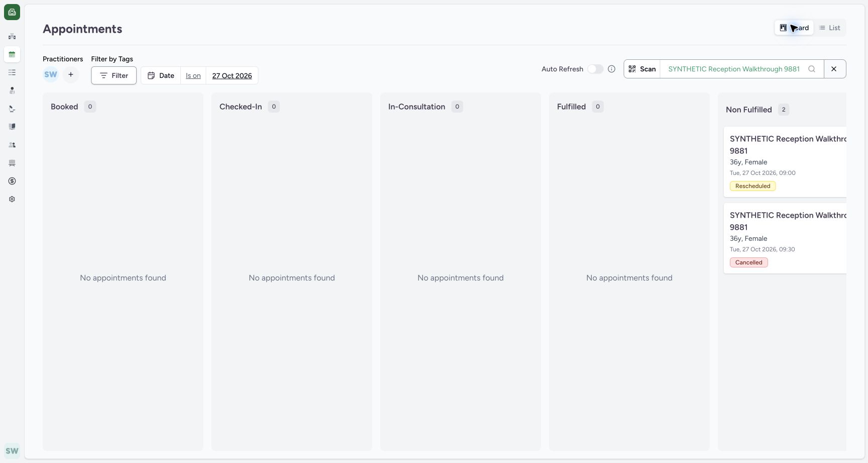Click the patient search input field
868x463 pixels.
[734, 69]
